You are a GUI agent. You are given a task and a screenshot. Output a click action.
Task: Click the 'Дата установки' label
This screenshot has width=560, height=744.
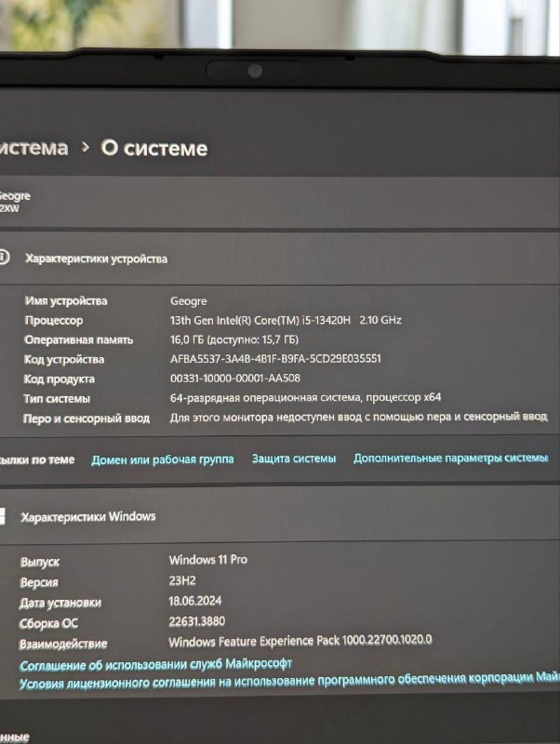point(60,603)
